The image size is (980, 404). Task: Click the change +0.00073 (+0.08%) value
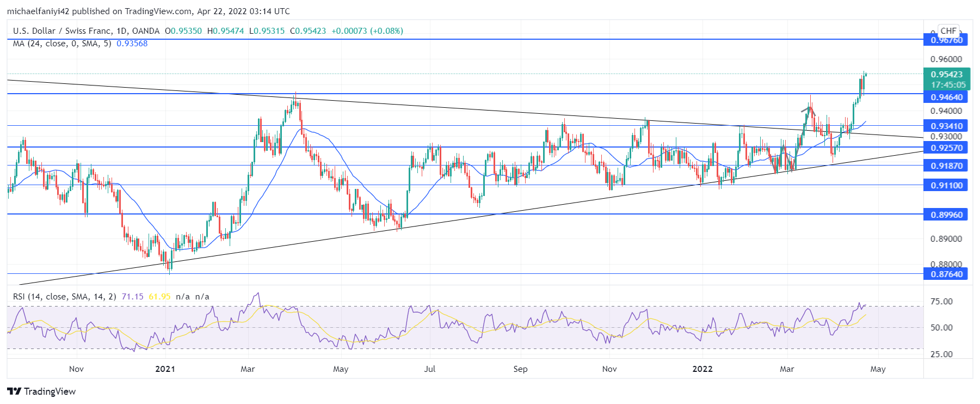367,31
